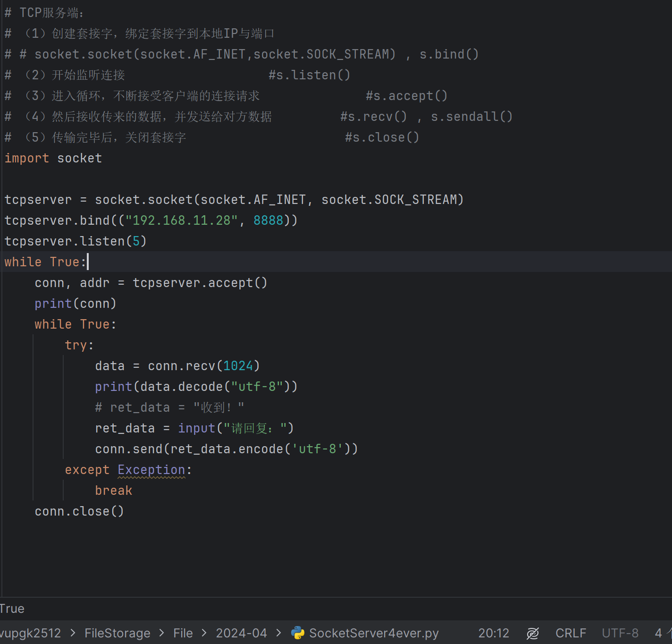Click the 'True' breadcrumb label below the editor

[12, 609]
